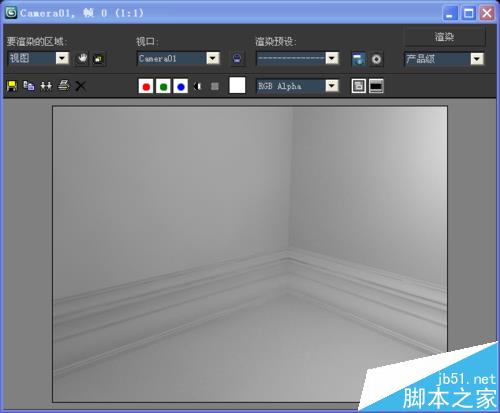
Task: Click the white color swatch
Action: [237, 85]
